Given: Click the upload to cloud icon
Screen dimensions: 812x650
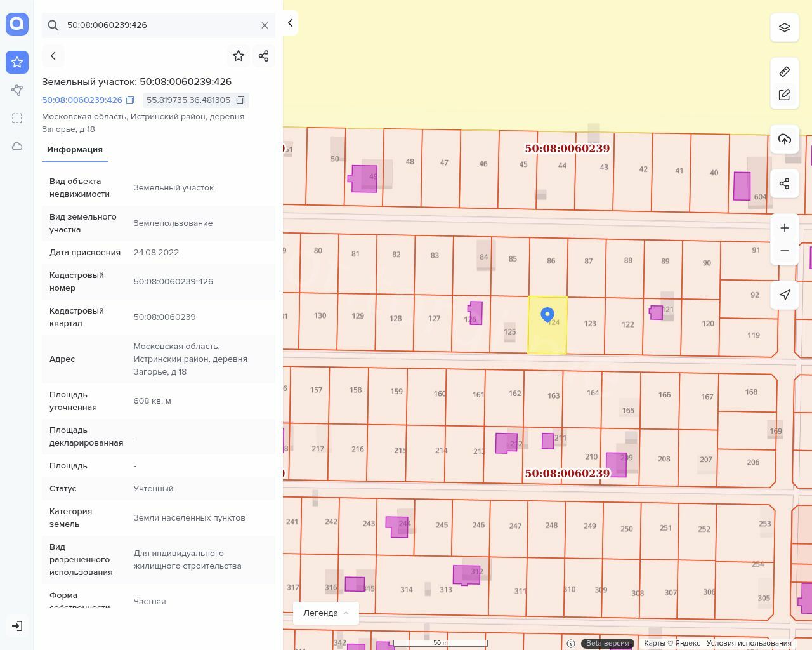Looking at the screenshot, I should (784, 139).
